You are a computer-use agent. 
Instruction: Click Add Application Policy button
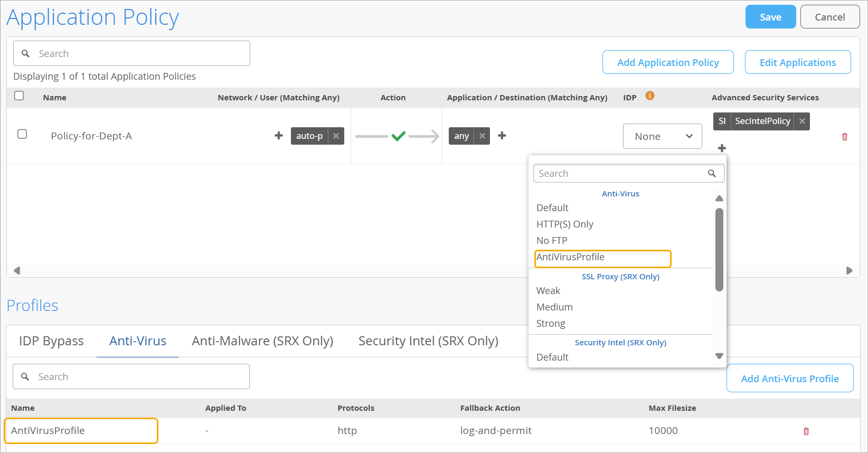coord(668,62)
